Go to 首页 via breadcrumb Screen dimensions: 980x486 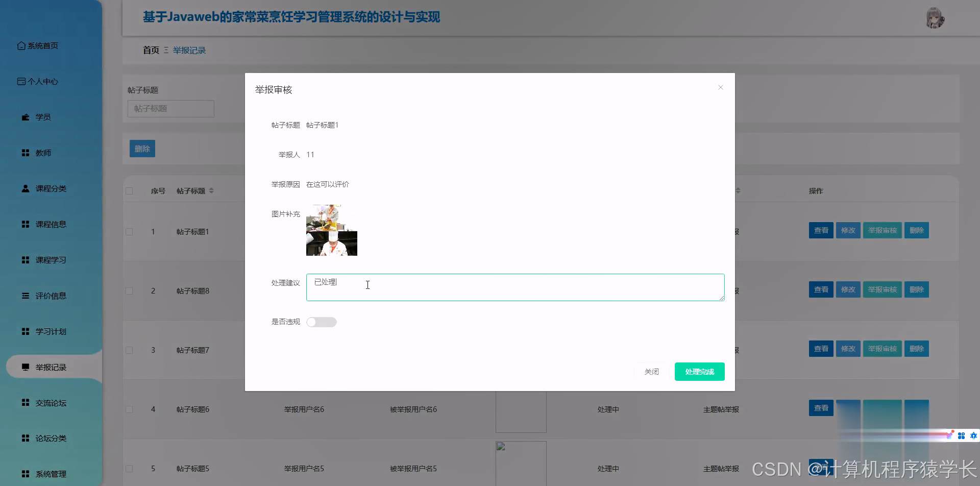point(151,50)
